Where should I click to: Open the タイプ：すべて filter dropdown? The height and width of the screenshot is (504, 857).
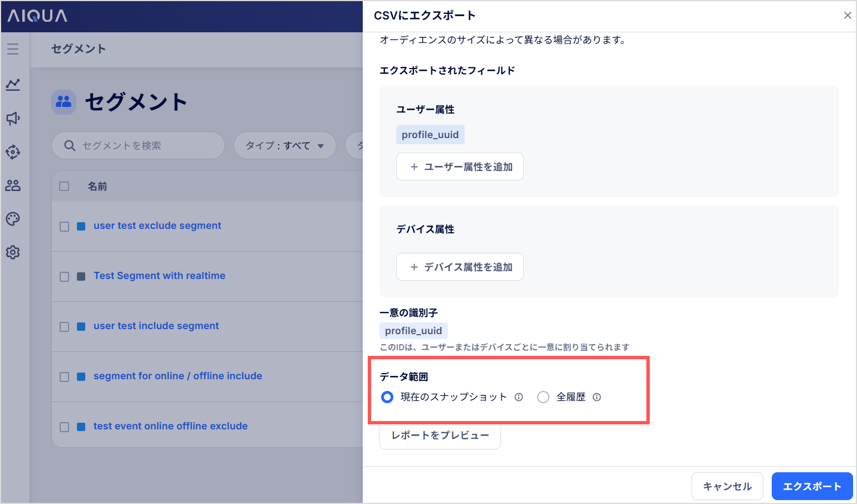click(x=285, y=145)
